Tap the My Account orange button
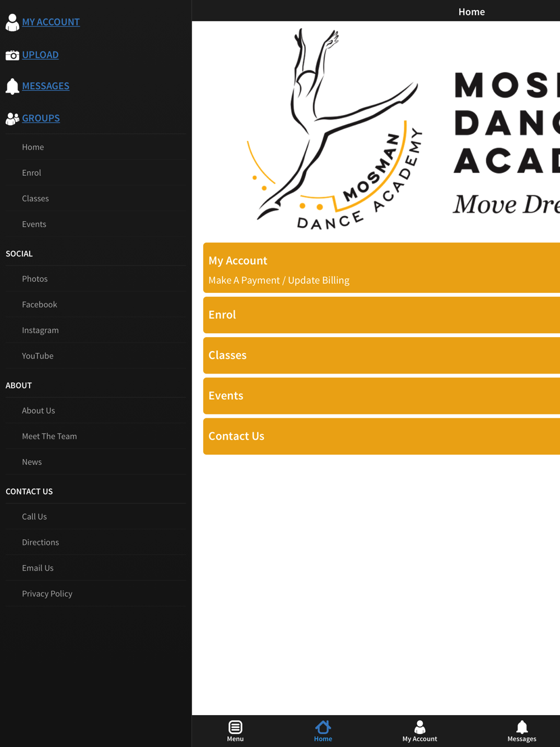The image size is (560, 747). click(381, 268)
